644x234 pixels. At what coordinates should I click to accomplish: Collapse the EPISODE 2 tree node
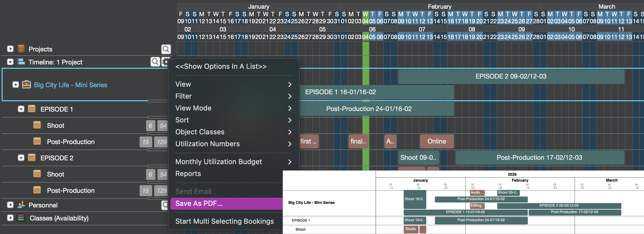coord(21,158)
